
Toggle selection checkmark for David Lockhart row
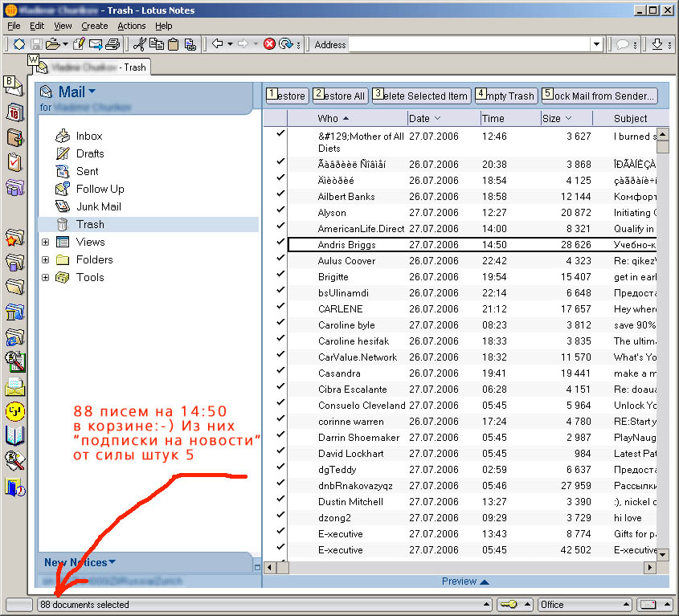click(x=280, y=451)
